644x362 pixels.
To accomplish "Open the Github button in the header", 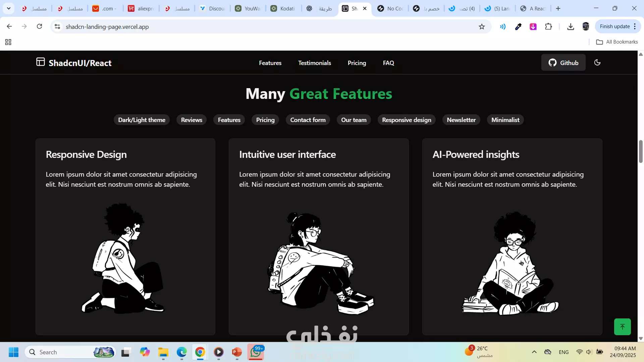I will point(563,63).
